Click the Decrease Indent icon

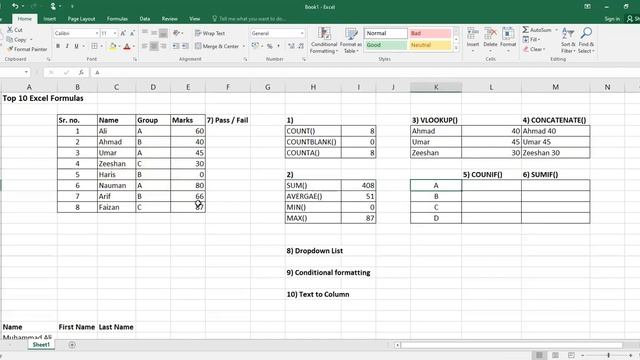(176, 46)
